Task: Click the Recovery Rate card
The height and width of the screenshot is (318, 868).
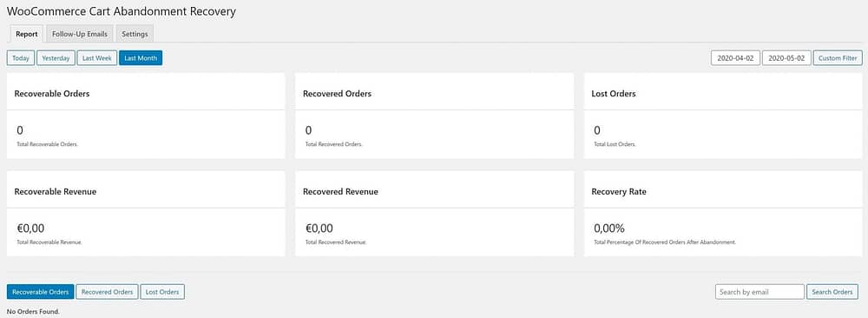Action: pos(723,213)
